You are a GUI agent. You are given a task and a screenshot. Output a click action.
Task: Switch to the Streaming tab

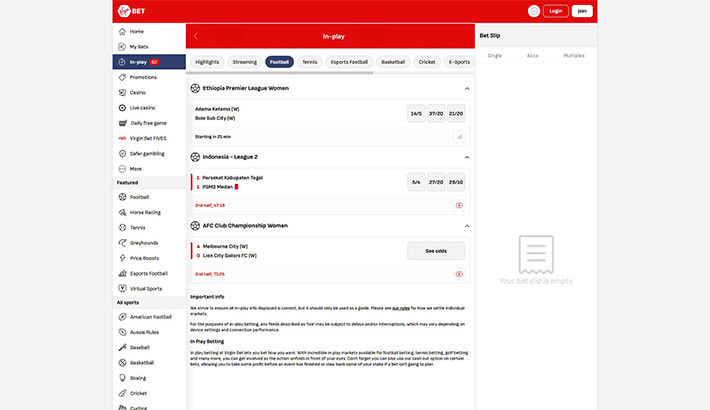tap(245, 62)
